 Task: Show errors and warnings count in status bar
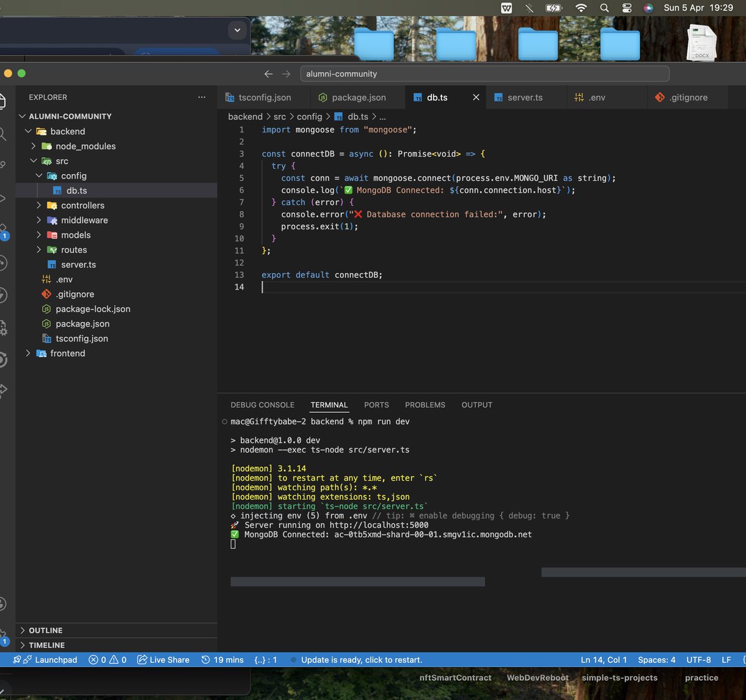coord(108,660)
